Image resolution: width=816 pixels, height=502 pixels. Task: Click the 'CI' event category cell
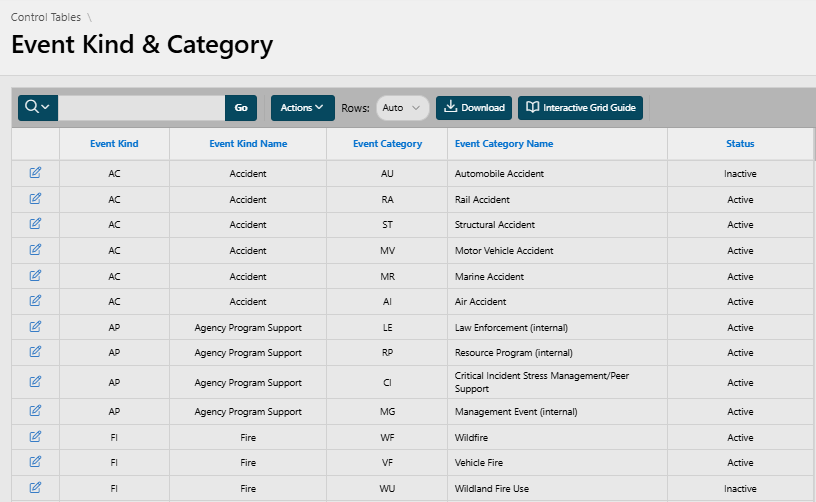pyautogui.click(x=387, y=382)
